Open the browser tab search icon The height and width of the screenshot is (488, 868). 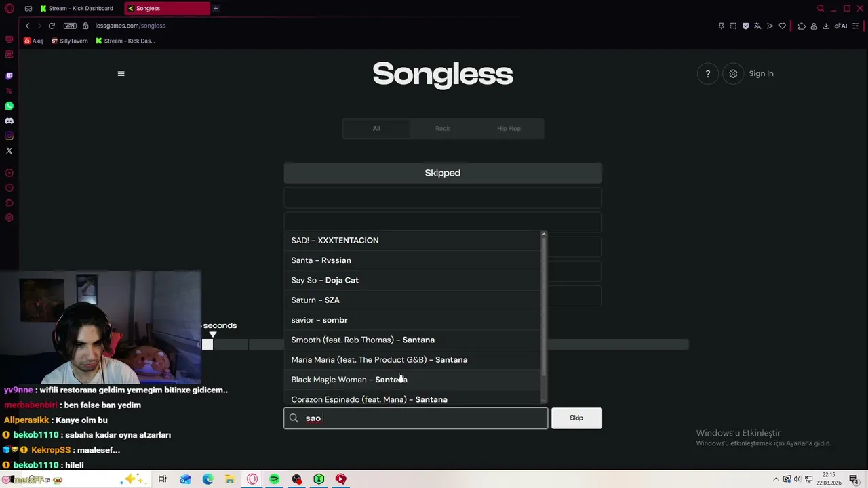821,8
